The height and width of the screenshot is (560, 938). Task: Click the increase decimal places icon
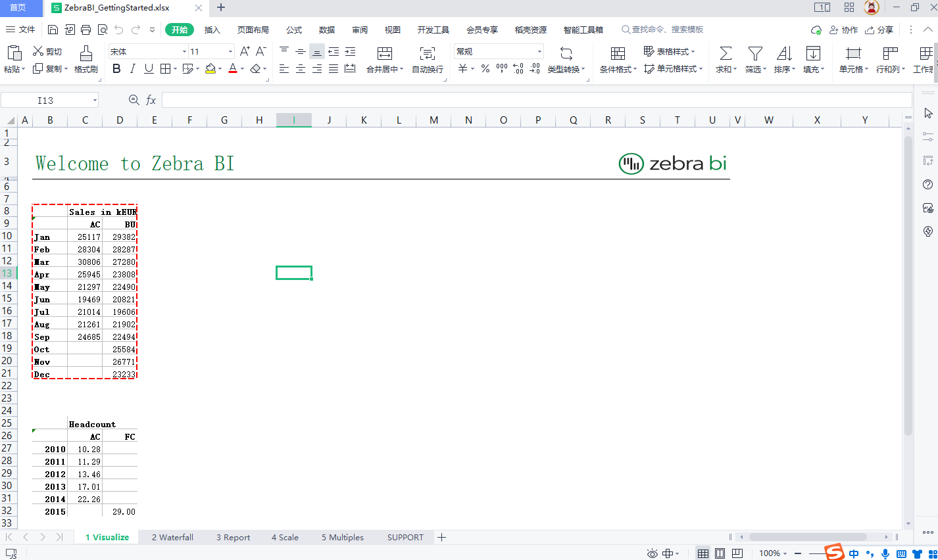tap(518, 68)
